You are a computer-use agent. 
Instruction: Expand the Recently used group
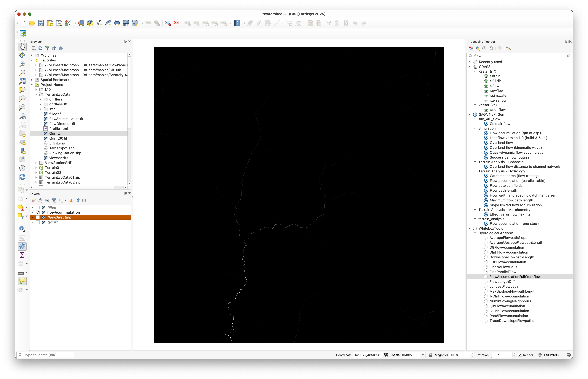(x=469, y=62)
